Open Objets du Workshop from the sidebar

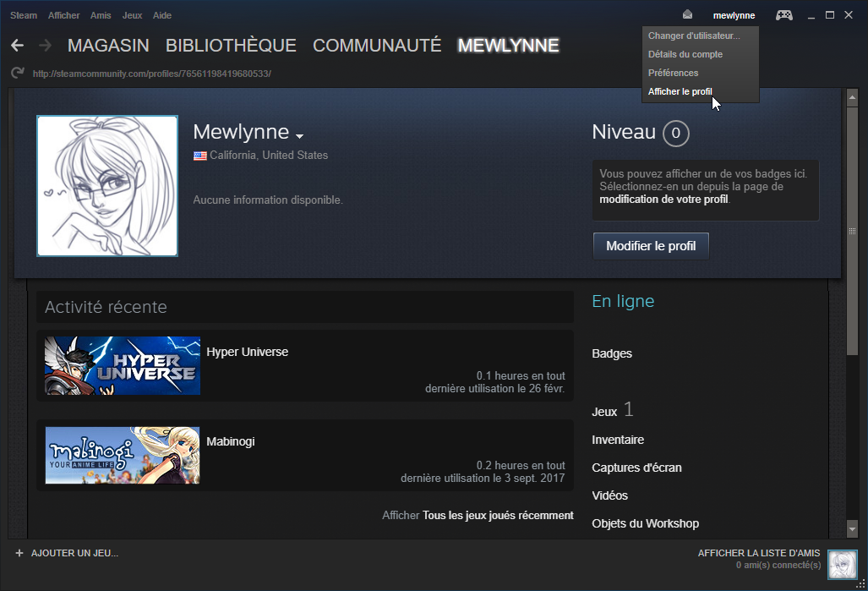coord(645,523)
